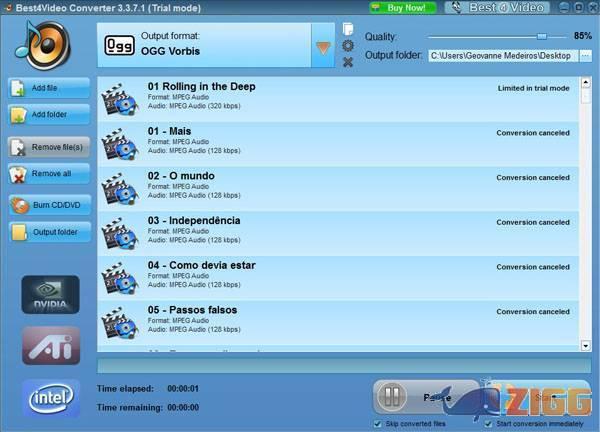Click the OGG Vorbis format name
Viewport: 600px width, 432px height.
point(170,51)
